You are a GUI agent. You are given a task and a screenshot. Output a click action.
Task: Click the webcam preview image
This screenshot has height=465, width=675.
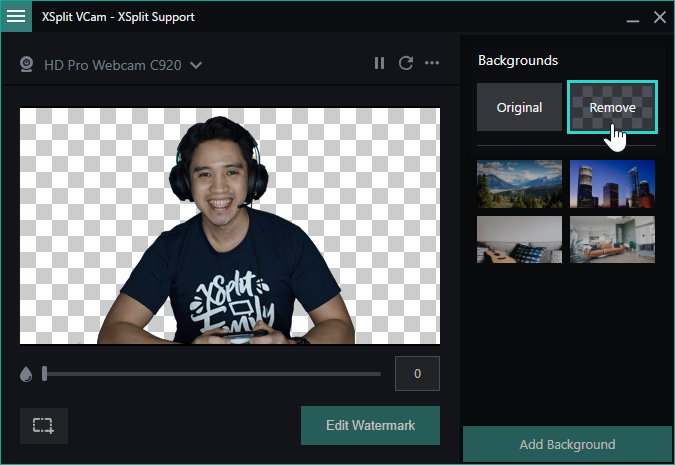pos(230,226)
